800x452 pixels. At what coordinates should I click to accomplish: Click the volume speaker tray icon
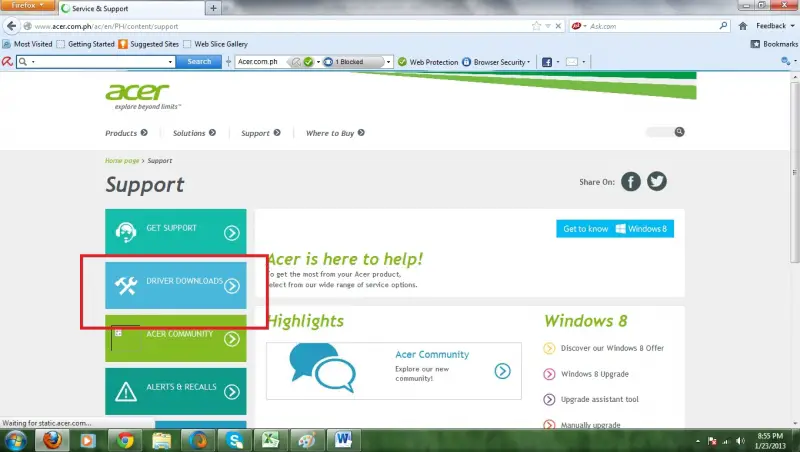tap(740, 441)
